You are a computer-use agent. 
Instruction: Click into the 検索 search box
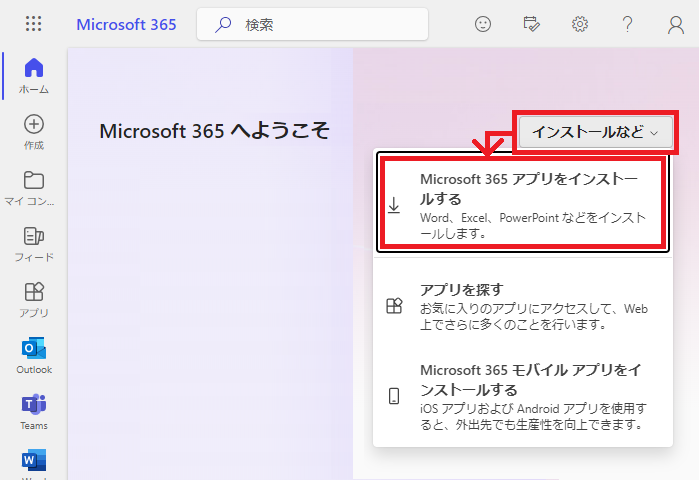tap(312, 25)
